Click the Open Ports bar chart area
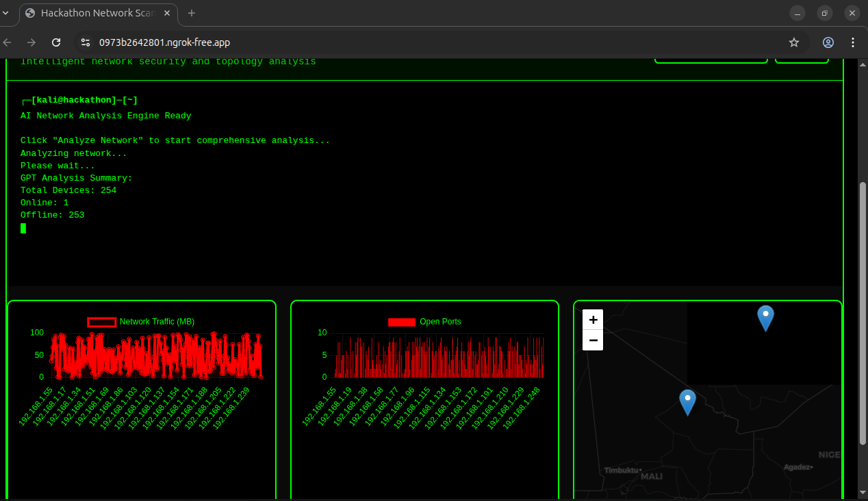This screenshot has height=501, width=868. pos(439,355)
